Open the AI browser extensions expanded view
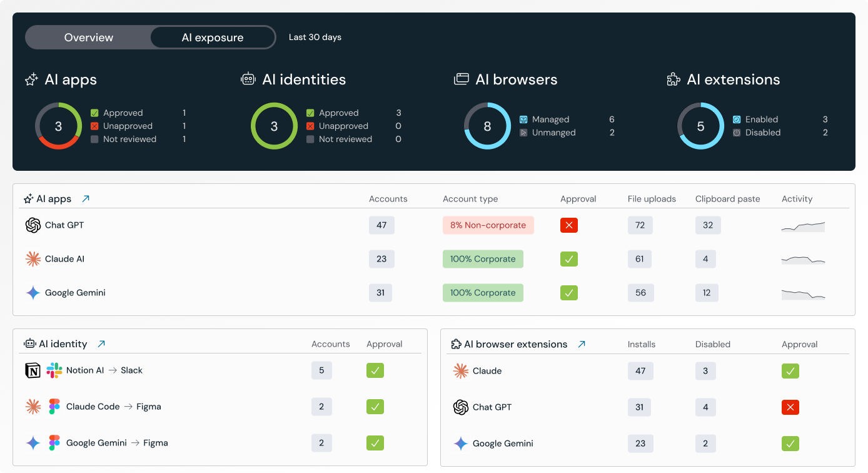The height and width of the screenshot is (473, 868). [x=582, y=343]
